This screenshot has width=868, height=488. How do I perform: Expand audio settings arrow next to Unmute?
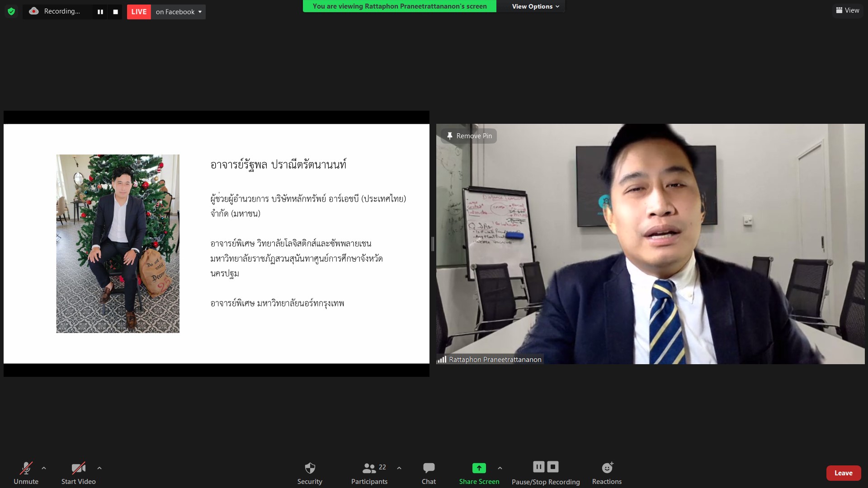click(x=44, y=468)
